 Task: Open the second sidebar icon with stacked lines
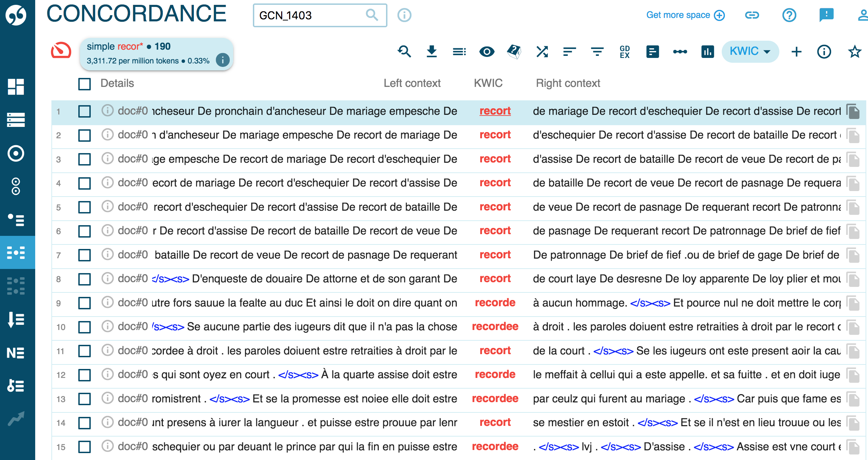click(x=16, y=120)
